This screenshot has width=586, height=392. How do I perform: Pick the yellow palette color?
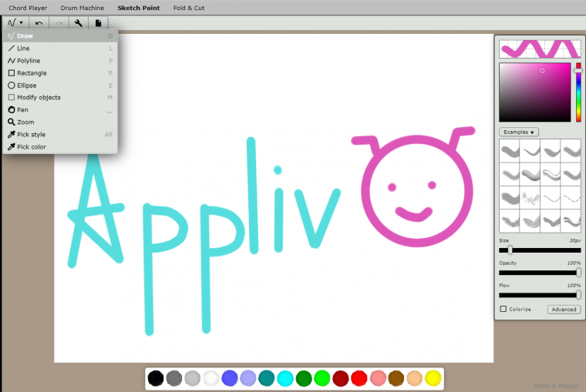click(x=433, y=378)
